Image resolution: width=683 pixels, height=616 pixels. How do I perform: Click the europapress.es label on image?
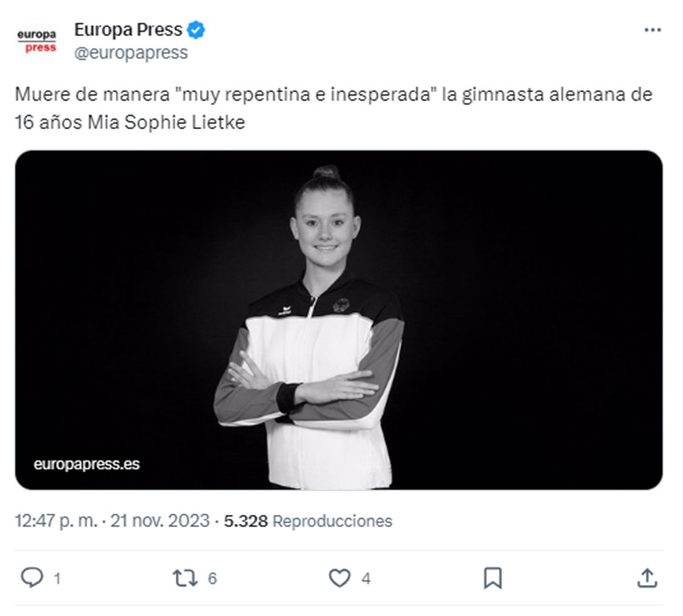coord(87,464)
